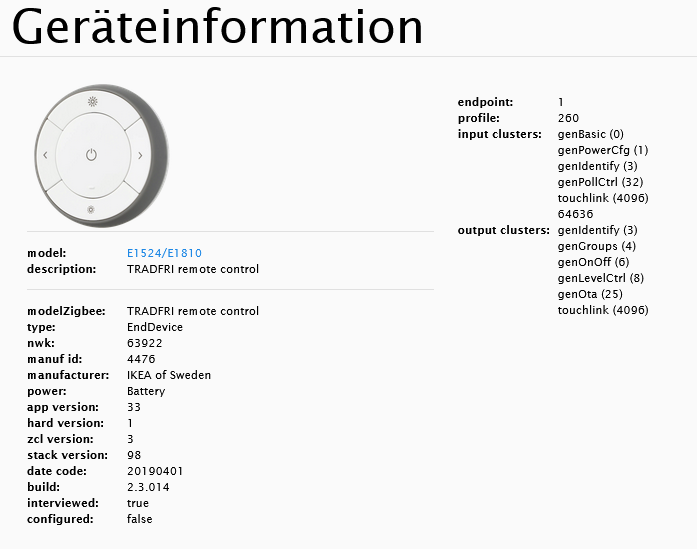697x549 pixels.
Task: Click the Geräteinformation page heading
Action: click(x=217, y=27)
